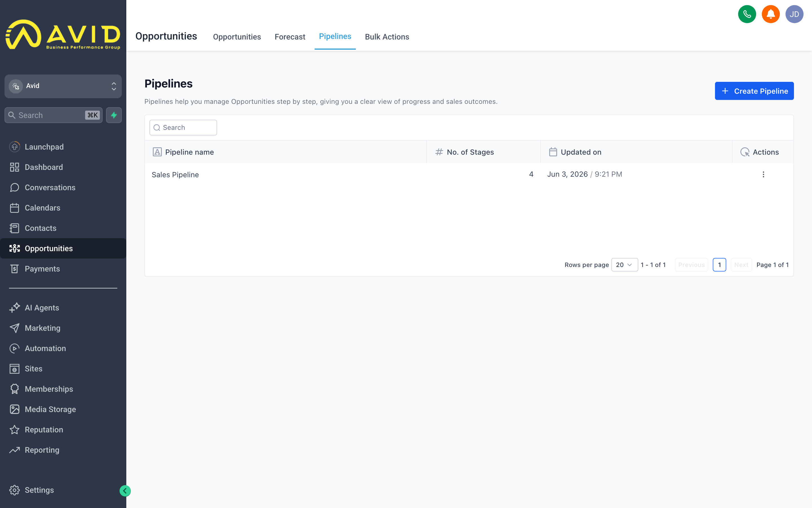Image resolution: width=812 pixels, height=508 pixels.
Task: Click the Sales Pipeline row name
Action: (175, 175)
